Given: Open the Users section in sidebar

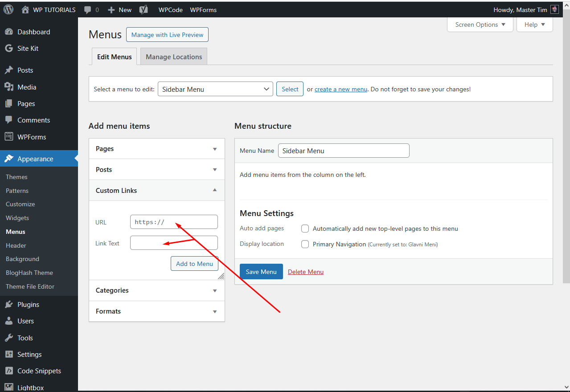Looking at the screenshot, I should point(25,321).
